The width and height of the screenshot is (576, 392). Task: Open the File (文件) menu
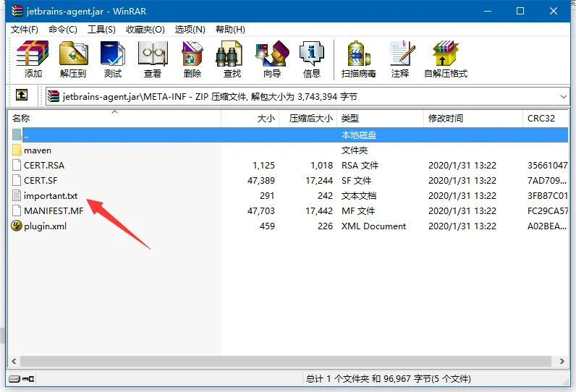[x=25, y=30]
